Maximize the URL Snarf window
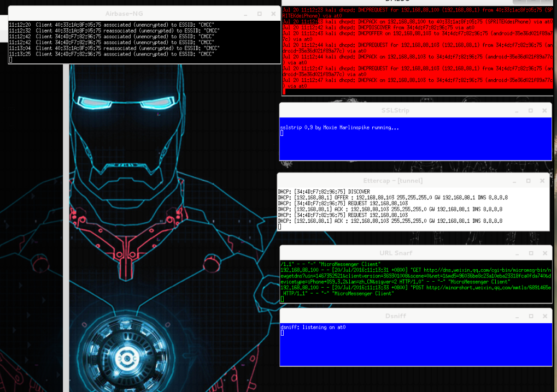This screenshot has height=392, width=557. pyautogui.click(x=531, y=253)
